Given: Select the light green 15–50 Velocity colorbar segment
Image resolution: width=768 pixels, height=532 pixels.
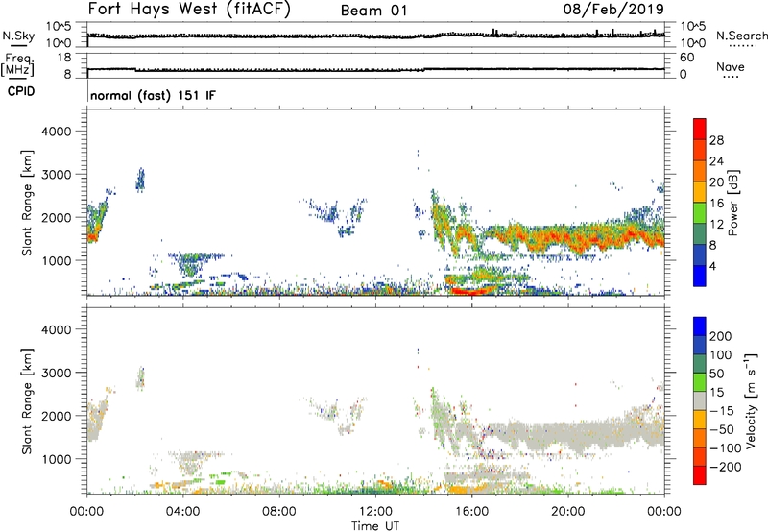Looking at the screenshot, I should coord(700,382).
